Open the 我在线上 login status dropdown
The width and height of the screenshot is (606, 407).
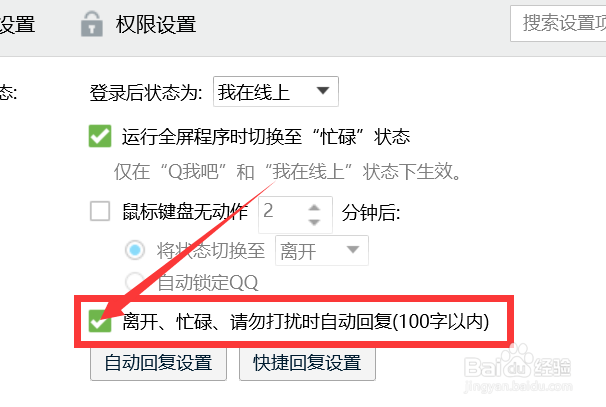(276, 92)
